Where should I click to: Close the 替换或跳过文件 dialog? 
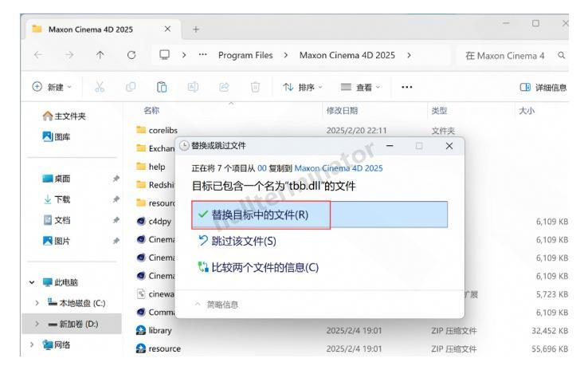pyautogui.click(x=449, y=146)
